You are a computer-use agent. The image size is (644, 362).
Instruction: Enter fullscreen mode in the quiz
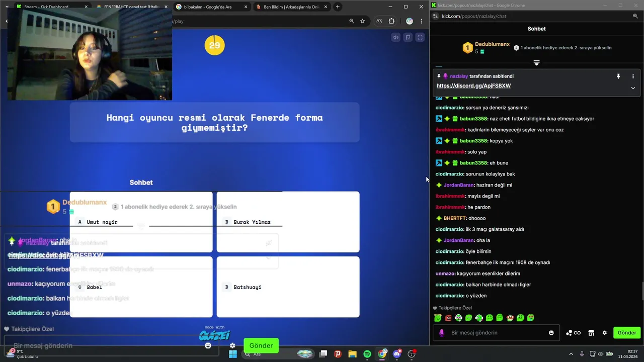420,37
